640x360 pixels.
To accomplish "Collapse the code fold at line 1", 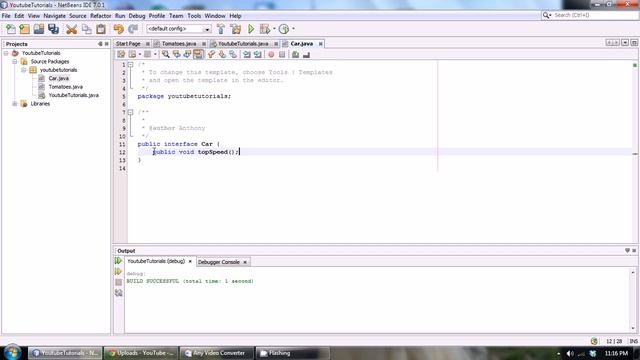I will click(130, 64).
